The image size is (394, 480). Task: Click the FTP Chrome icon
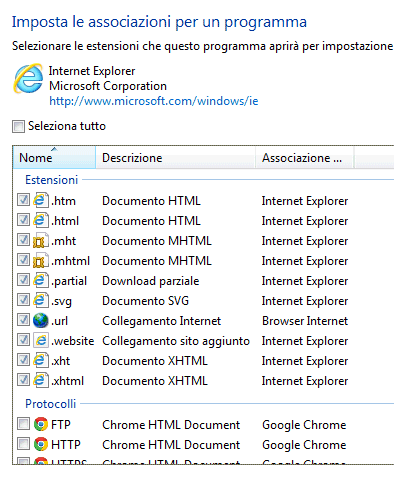41,424
